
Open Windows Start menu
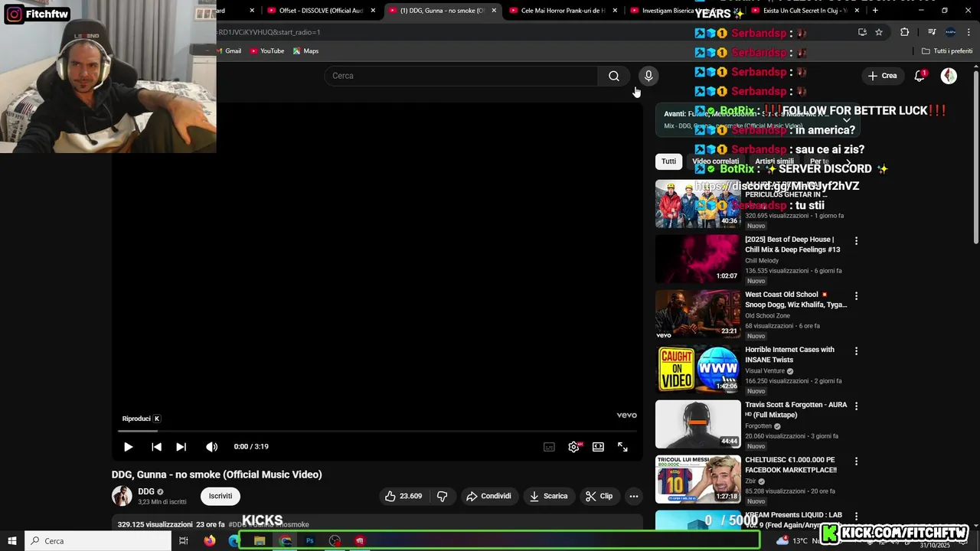pyautogui.click(x=11, y=541)
